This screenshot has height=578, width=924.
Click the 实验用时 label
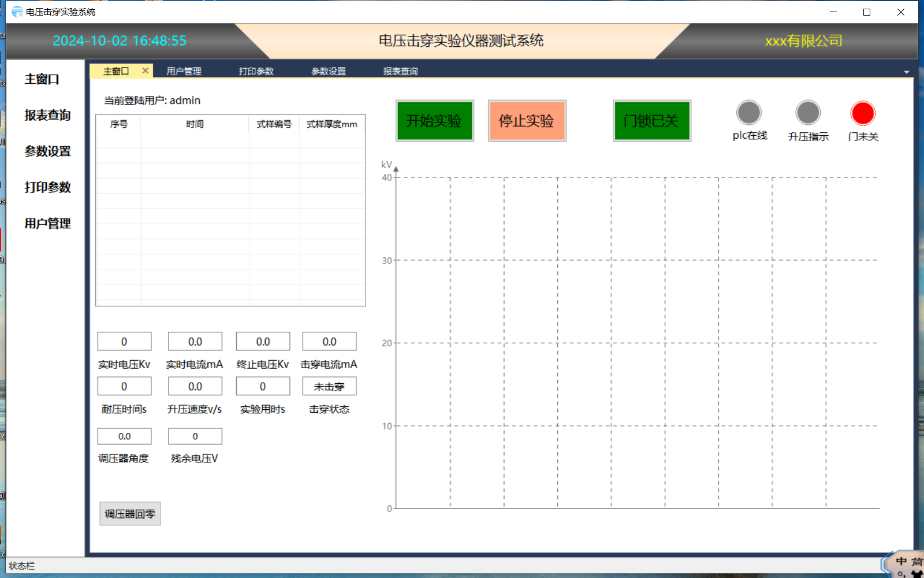pos(263,409)
